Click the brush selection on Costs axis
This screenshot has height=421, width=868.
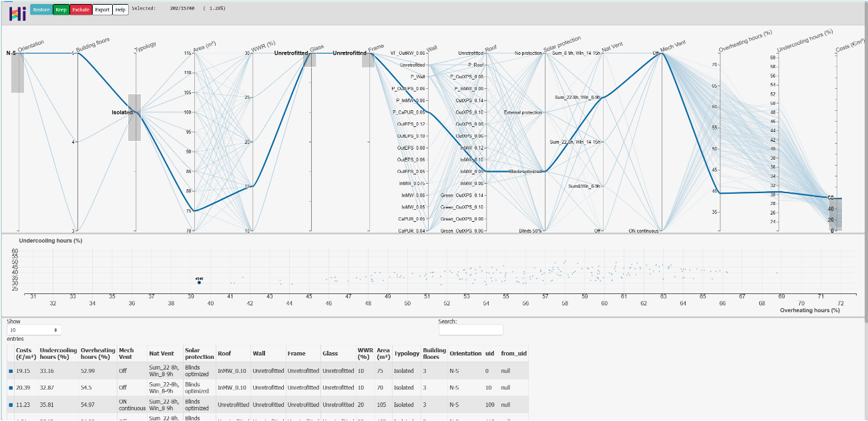tap(836, 214)
